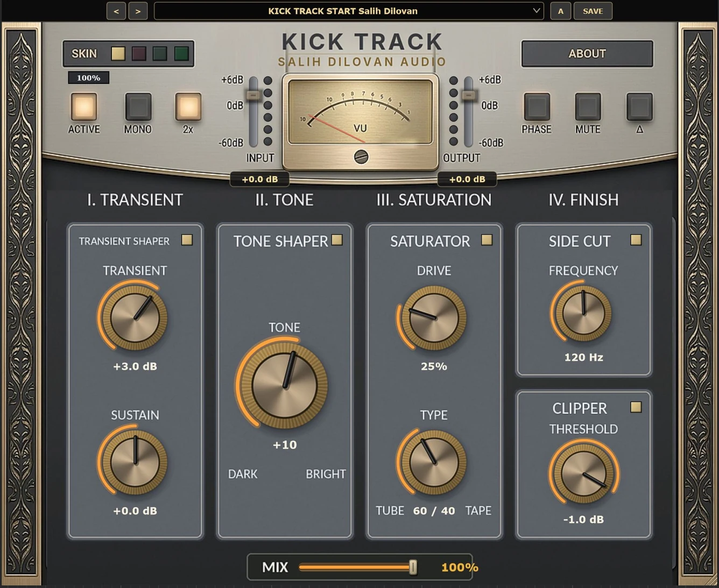Click the OUTPUT gain fader handle

469,95
